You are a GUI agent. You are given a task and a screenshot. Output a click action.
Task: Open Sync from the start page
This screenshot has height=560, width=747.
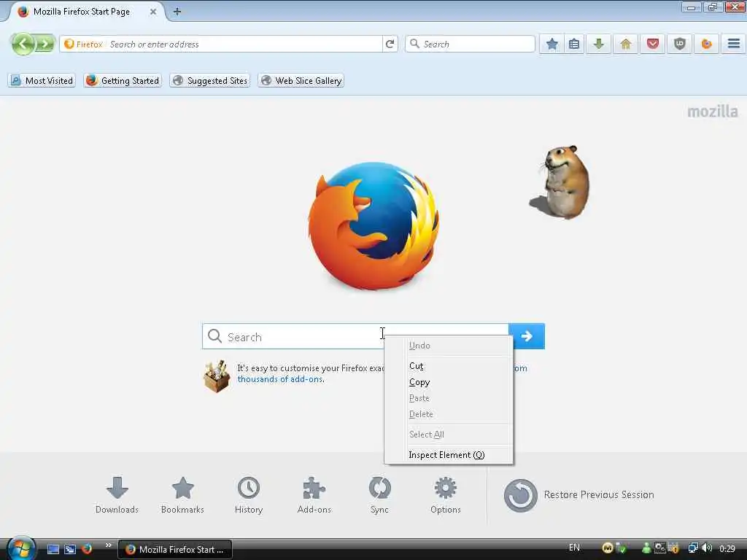379,495
